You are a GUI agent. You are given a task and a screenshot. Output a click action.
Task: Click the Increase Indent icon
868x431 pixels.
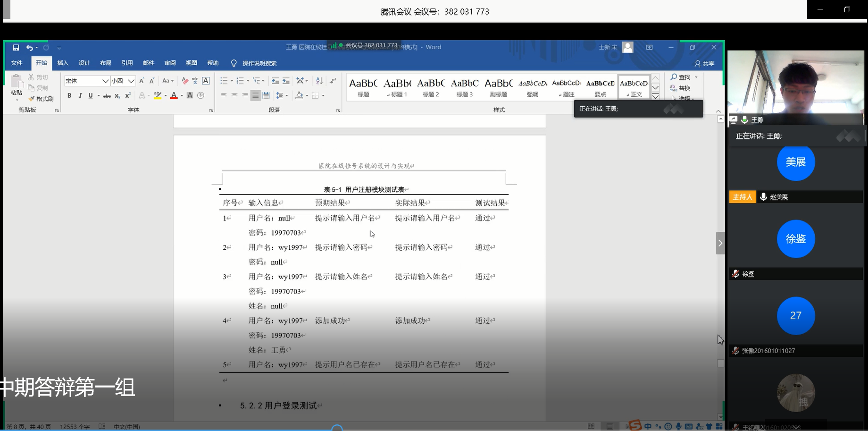point(286,81)
